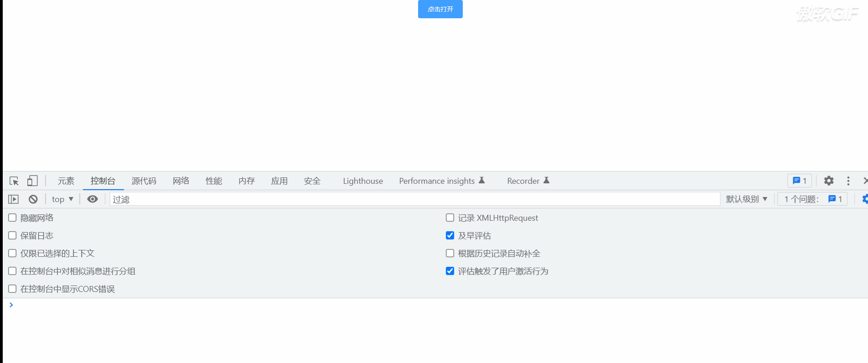
Task: Open the issues badge in the tab bar
Action: [x=800, y=181]
